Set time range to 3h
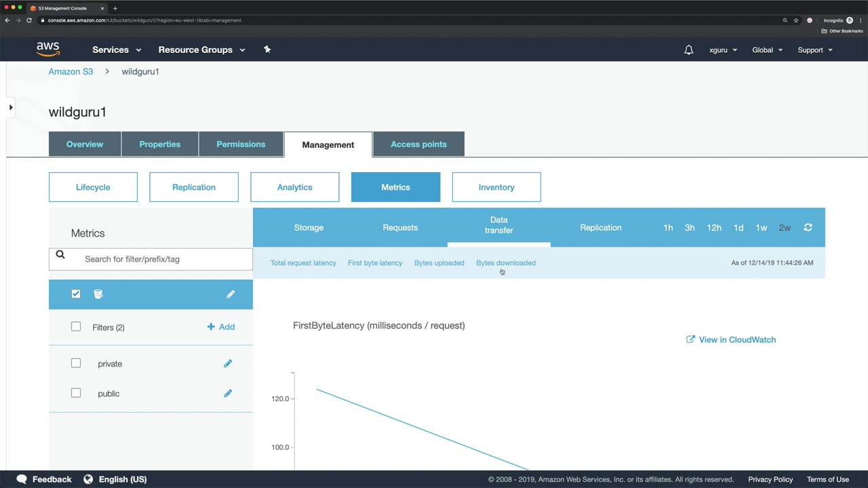This screenshot has height=488, width=868. [690, 228]
